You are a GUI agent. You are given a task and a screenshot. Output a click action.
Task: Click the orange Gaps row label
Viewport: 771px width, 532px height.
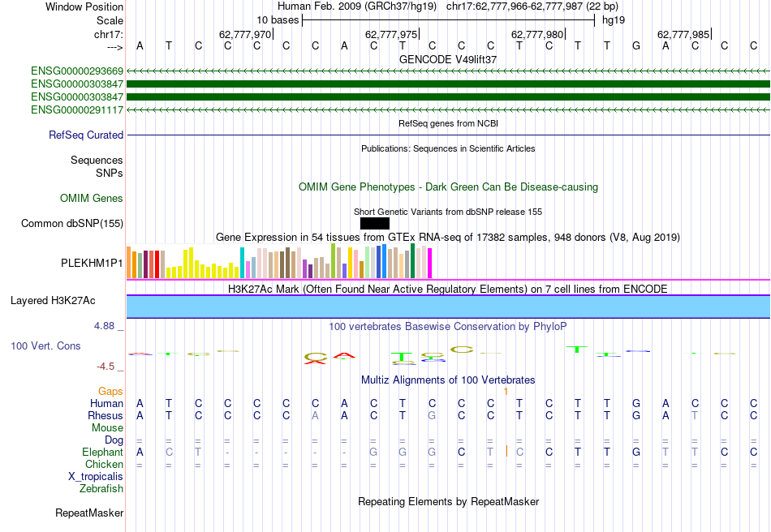click(110, 392)
